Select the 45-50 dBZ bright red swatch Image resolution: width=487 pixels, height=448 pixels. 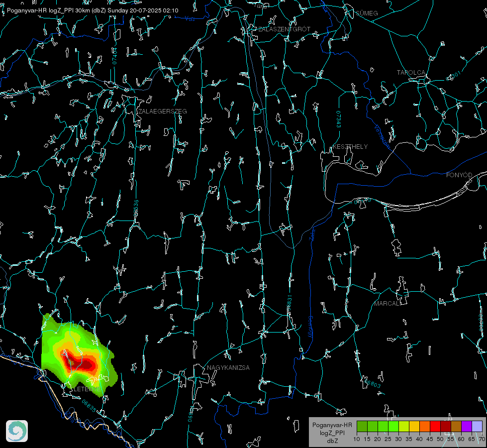(435, 426)
